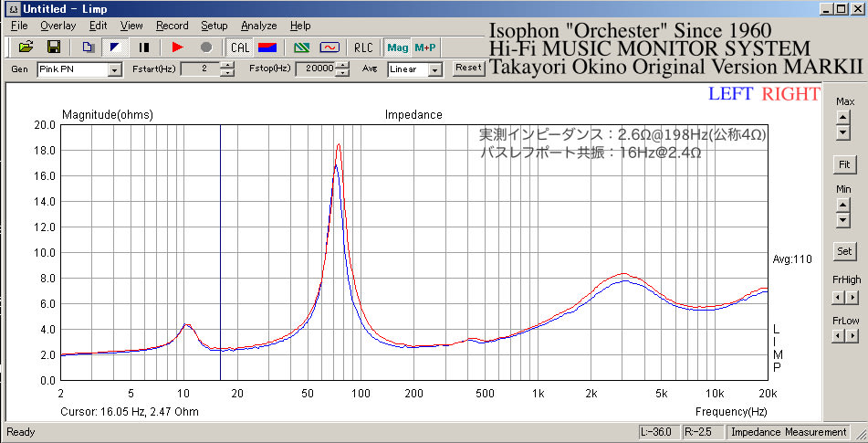Run calibration with the CAL button
Screen dimensions: 868x443
tap(240, 47)
